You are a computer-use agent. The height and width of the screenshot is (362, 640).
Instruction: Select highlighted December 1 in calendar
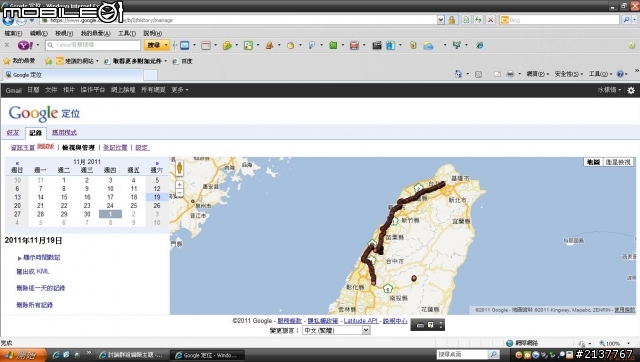point(110,214)
